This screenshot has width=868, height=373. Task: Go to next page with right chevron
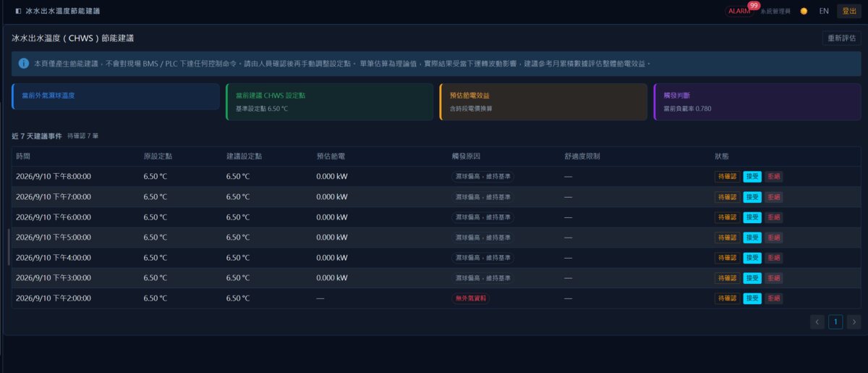(x=854, y=322)
